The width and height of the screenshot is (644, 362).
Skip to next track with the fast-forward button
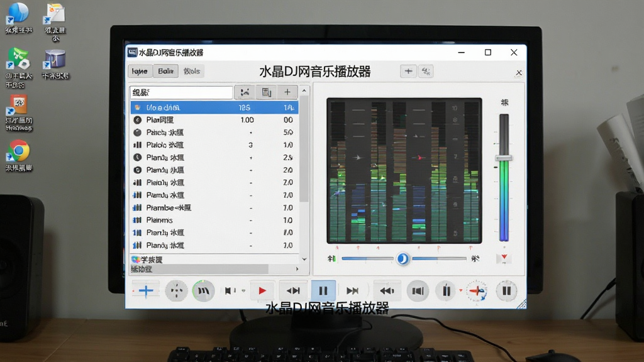click(x=352, y=290)
